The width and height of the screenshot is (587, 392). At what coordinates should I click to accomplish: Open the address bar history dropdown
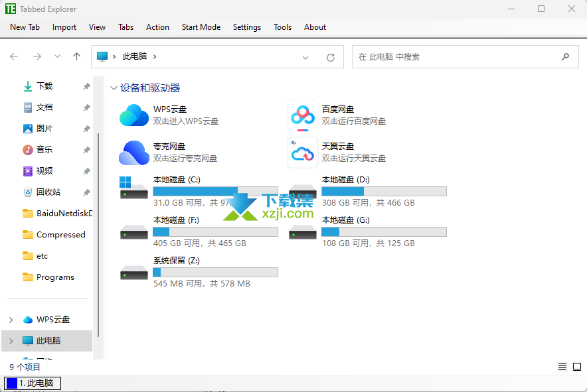pyautogui.click(x=305, y=57)
